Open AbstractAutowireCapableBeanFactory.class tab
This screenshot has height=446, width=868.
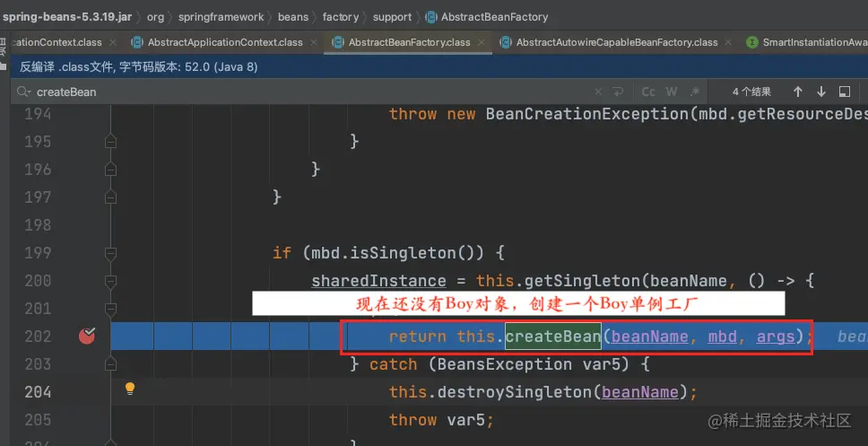click(x=617, y=42)
